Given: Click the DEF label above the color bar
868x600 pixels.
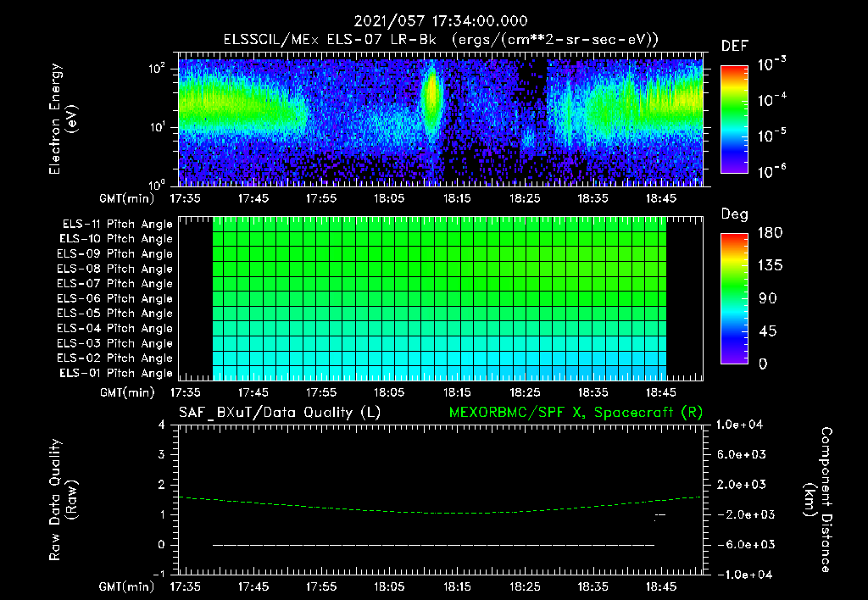Looking at the screenshot, I should click(x=734, y=47).
